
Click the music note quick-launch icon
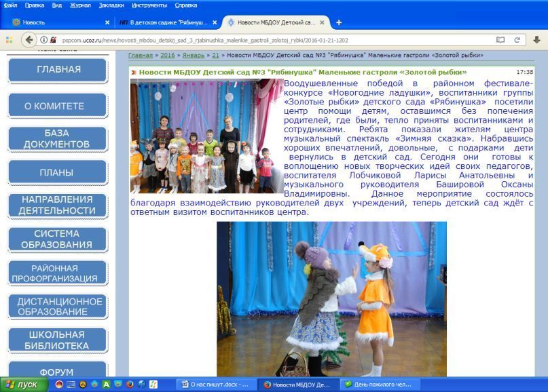pyautogui.click(x=153, y=385)
